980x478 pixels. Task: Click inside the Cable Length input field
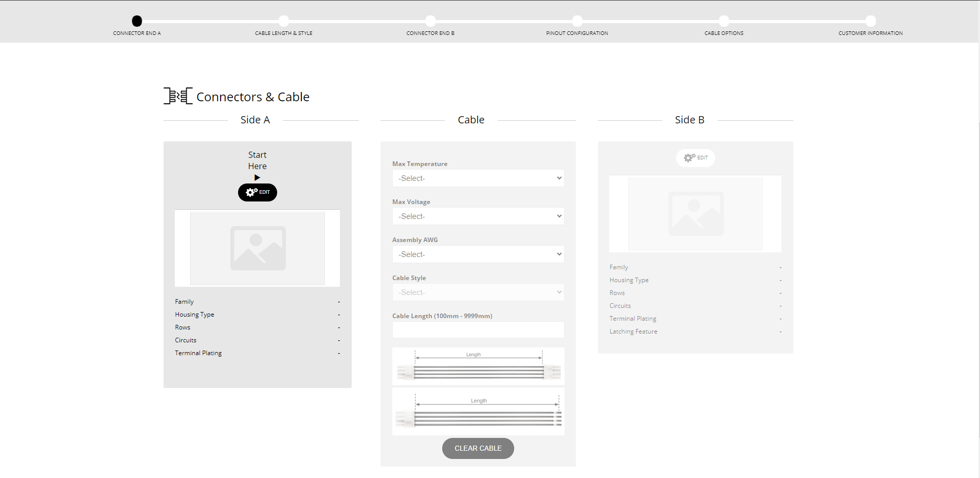pos(478,329)
